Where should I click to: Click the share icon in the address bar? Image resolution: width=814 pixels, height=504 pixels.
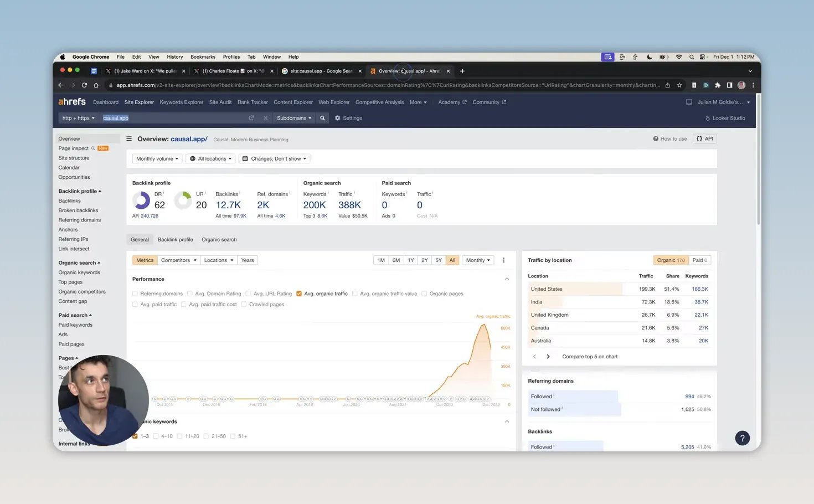click(x=667, y=85)
